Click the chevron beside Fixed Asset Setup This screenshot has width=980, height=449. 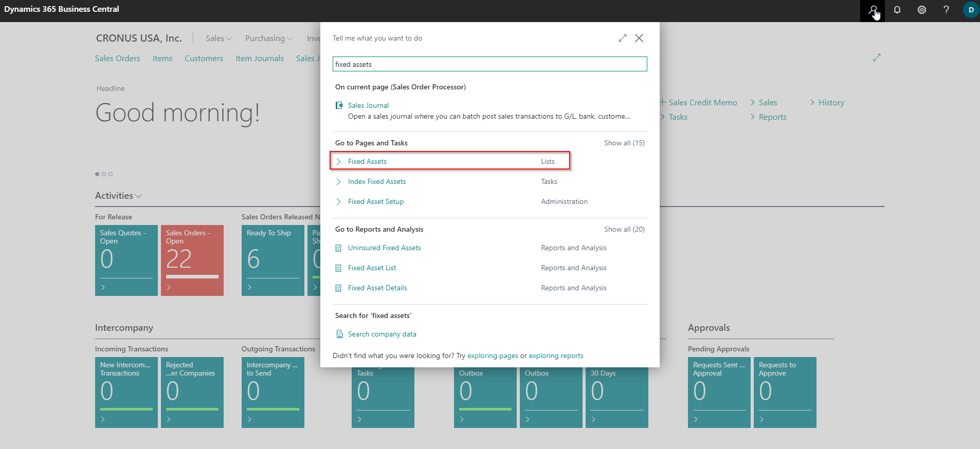click(x=338, y=201)
